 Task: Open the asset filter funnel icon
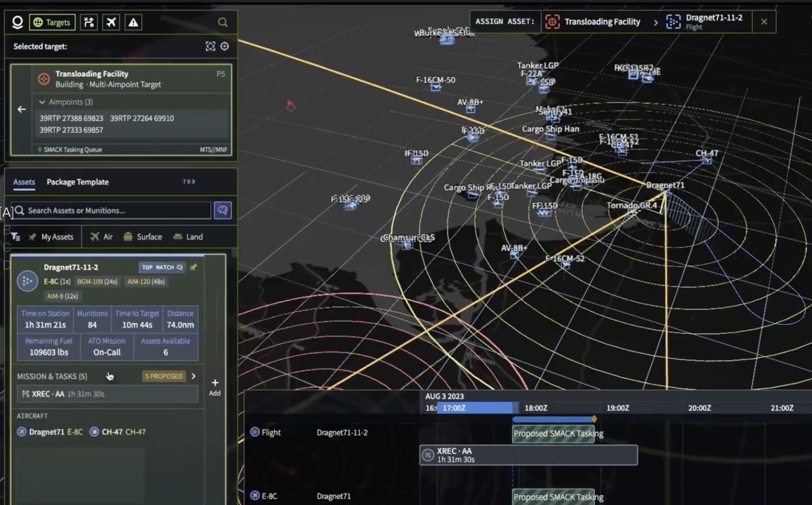pos(15,237)
